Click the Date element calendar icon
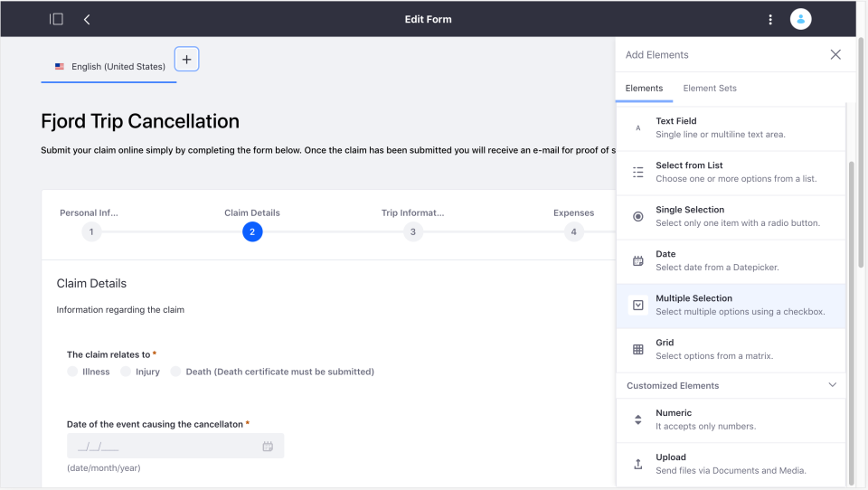This screenshot has width=868, height=490. coord(638,260)
